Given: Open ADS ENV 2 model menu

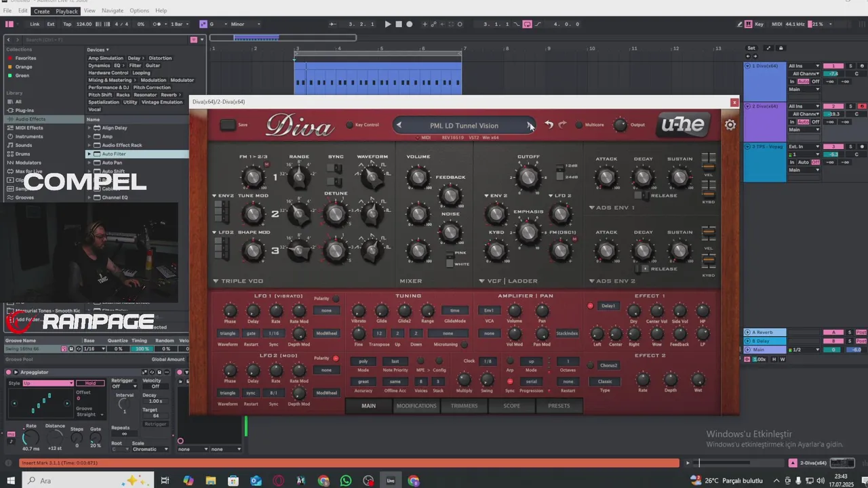Looking at the screenshot, I should coord(612,281).
